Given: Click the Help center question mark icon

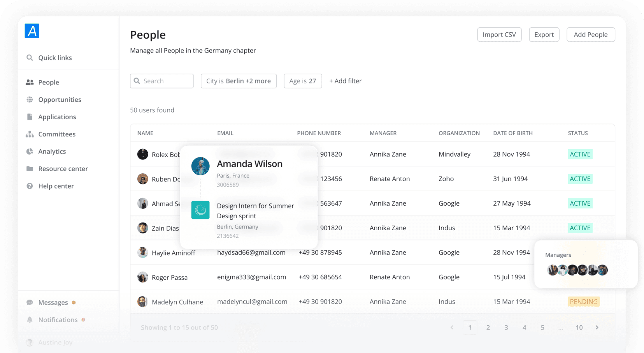Looking at the screenshot, I should [x=30, y=186].
